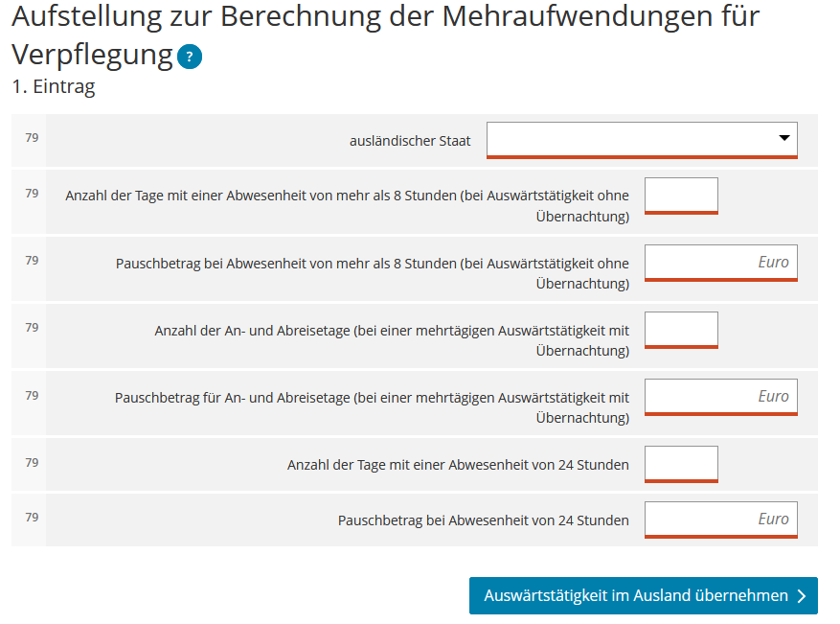The width and height of the screenshot is (840, 624).
Task: Click label Pauschbetrag bei Abwesenheit über 8 Stunden
Action: click(373, 273)
